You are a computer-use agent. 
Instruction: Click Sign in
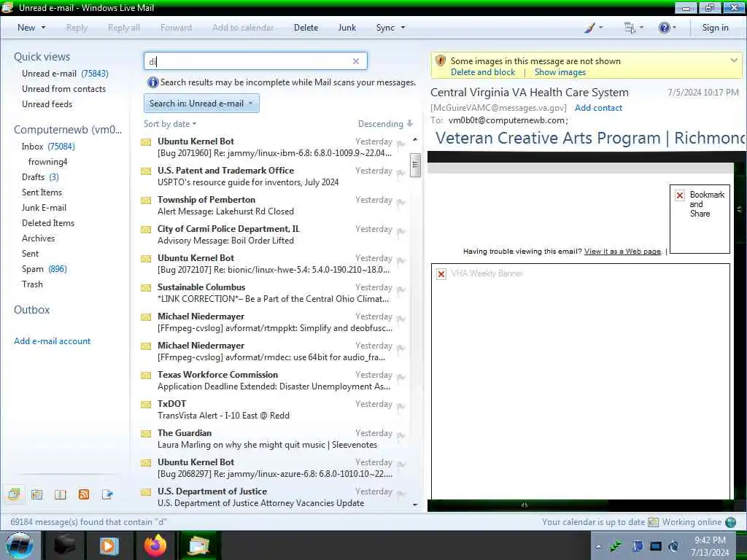715,28
